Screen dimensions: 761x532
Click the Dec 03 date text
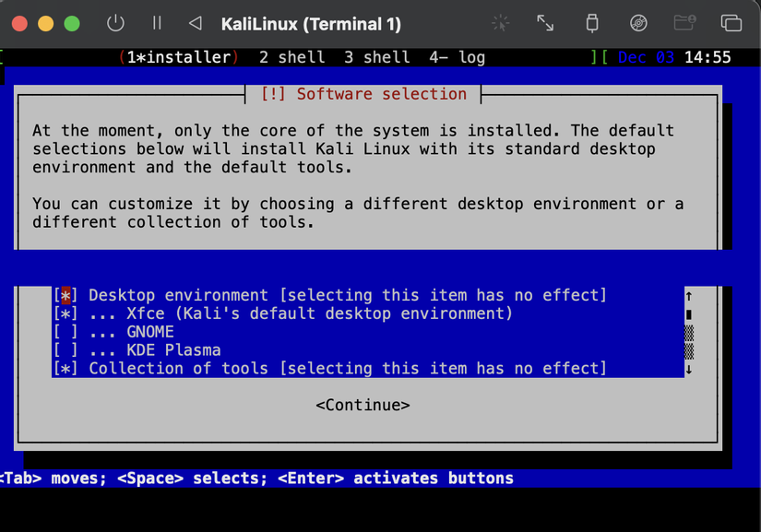[x=646, y=57]
